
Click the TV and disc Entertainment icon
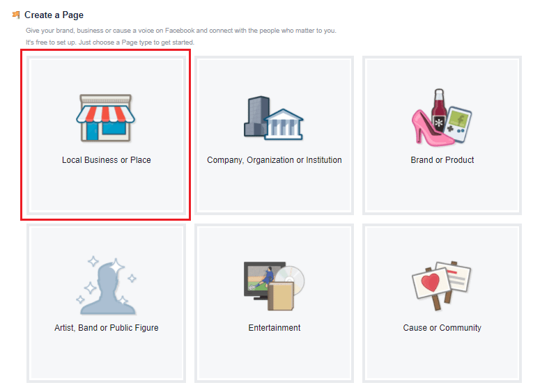click(x=274, y=285)
